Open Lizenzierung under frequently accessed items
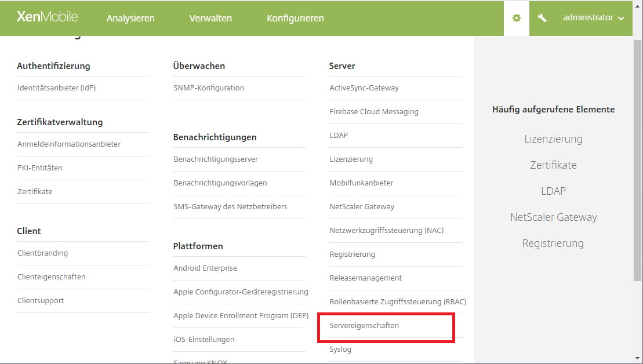This screenshot has height=364, width=643. (x=553, y=139)
